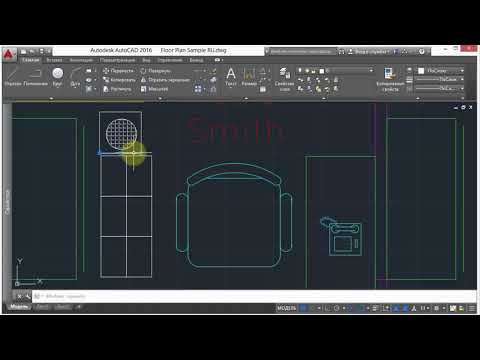Click the Array tool icon in modify panel
Viewport: 480px width, 360px height.
tap(198, 89)
